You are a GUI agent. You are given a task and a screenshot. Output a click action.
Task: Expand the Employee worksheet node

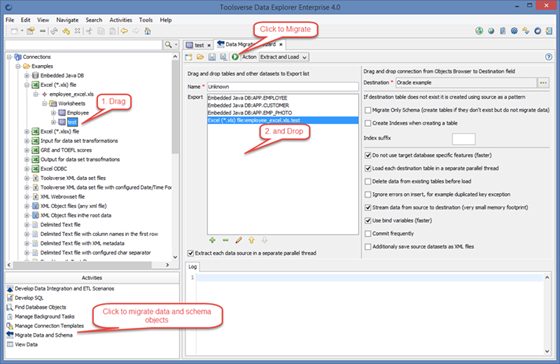(x=54, y=113)
